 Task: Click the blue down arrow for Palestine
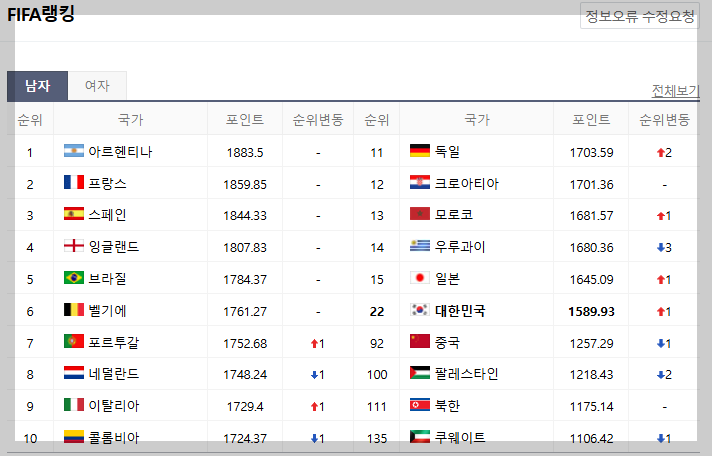[x=661, y=375]
